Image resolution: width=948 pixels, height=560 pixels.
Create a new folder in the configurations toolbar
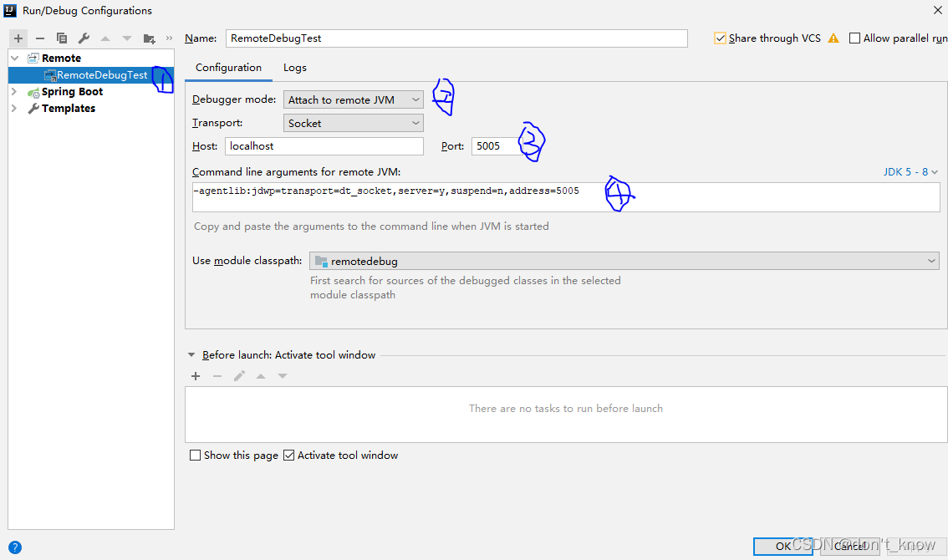(x=150, y=38)
